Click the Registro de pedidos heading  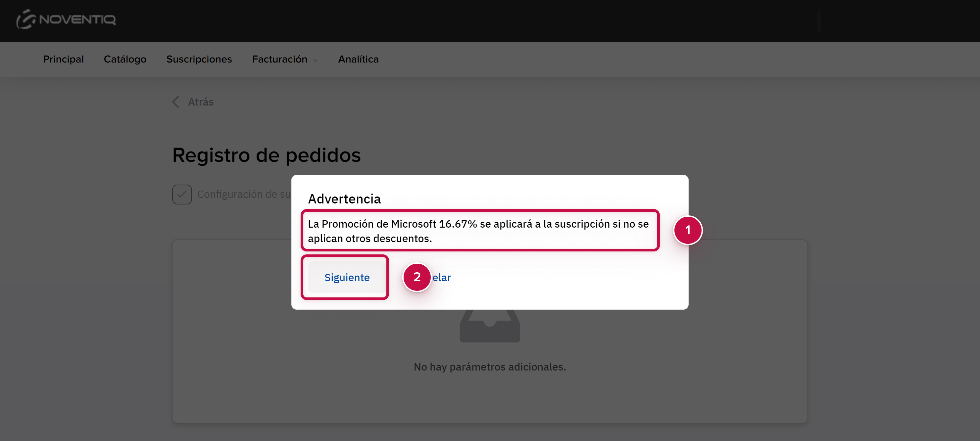tap(266, 155)
